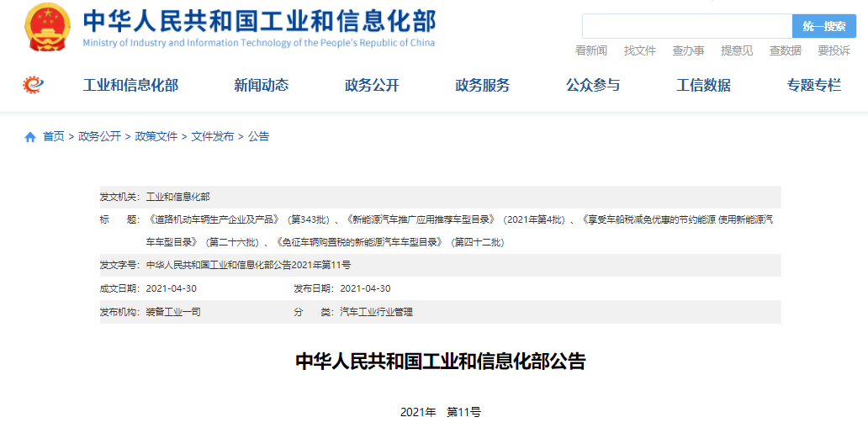The width and height of the screenshot is (868, 433).
Task: Open the 要投诉 quick link
Action: pos(834,51)
